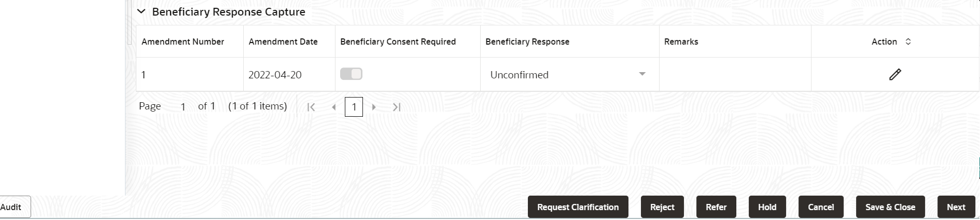Click the Request Clarification button
This screenshot has width=980, height=220.
(x=578, y=207)
